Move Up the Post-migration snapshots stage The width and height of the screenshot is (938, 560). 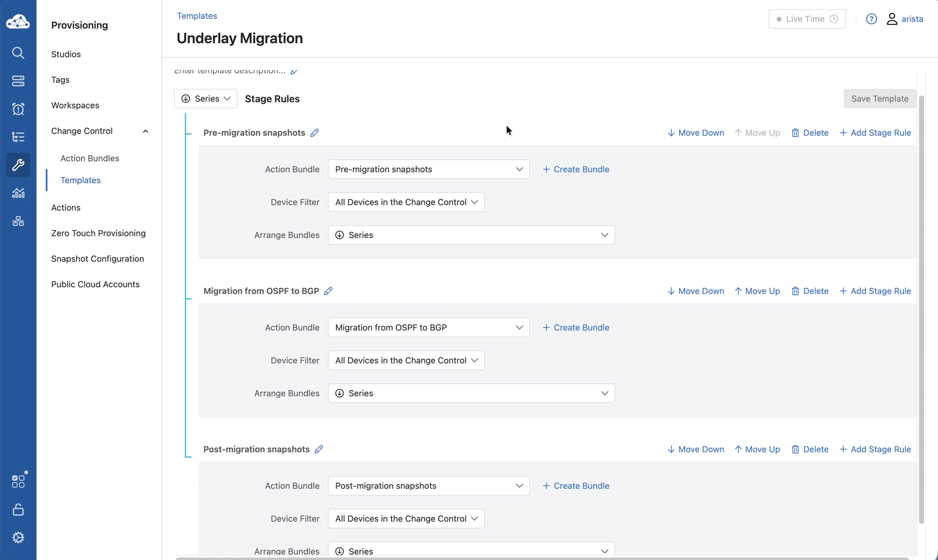(757, 449)
